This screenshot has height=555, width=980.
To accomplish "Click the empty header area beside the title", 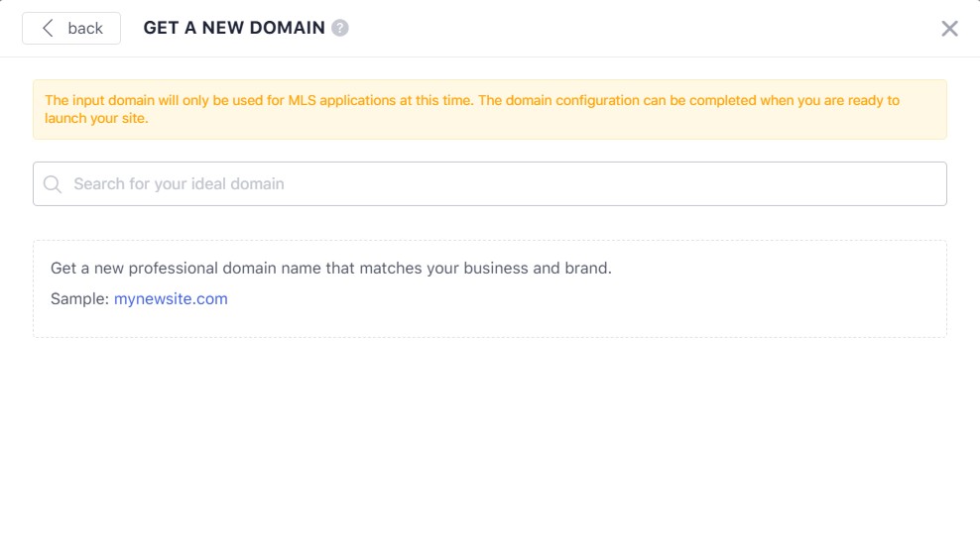I will pos(645,28).
